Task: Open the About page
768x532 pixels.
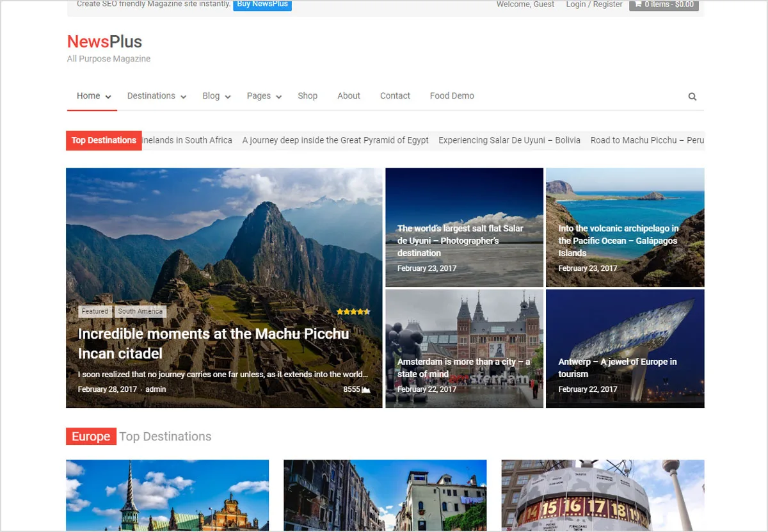Action: (349, 96)
